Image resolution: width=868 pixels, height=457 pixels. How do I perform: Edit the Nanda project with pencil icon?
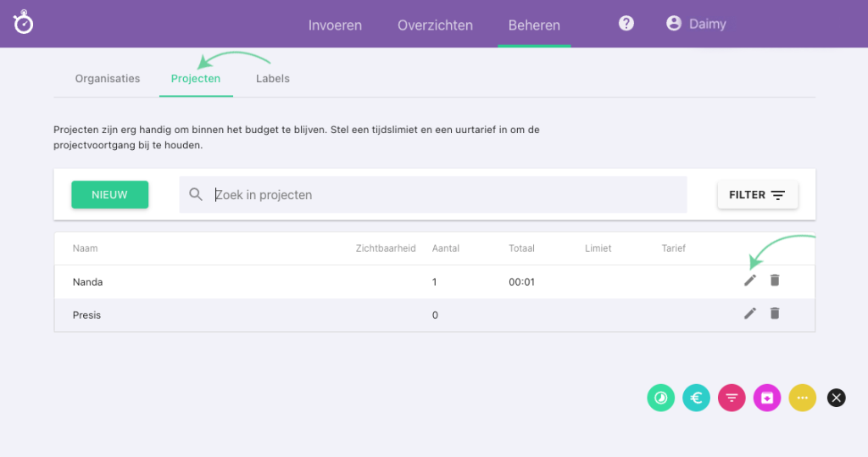750,281
